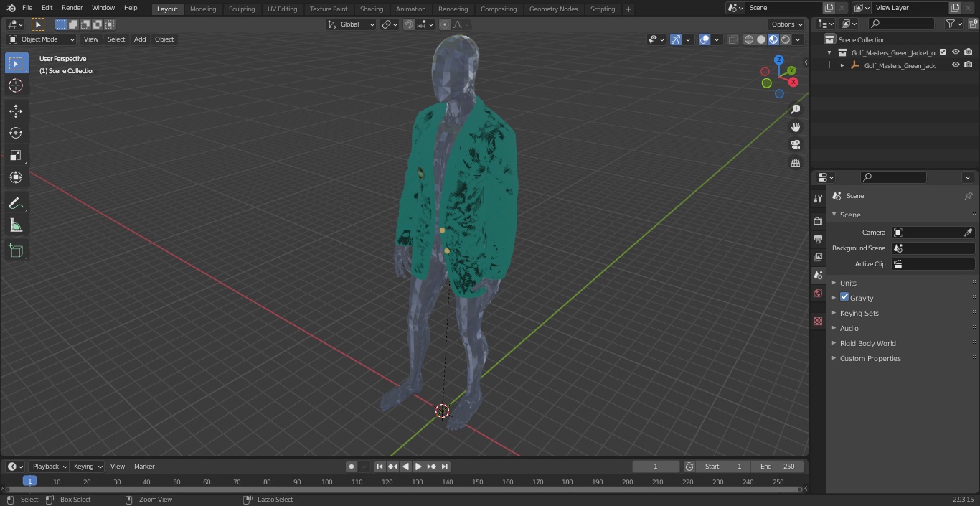This screenshot has width=980, height=506.
Task: Open the World properties tab
Action: (818, 293)
